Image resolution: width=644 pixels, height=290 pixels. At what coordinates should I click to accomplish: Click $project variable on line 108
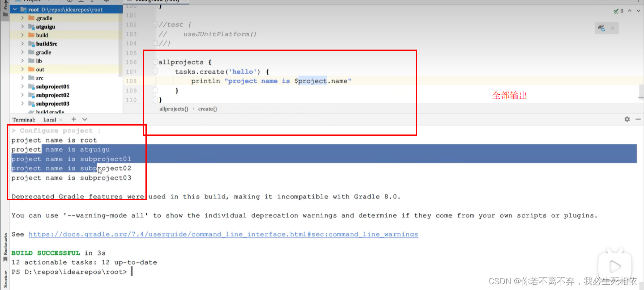point(310,81)
